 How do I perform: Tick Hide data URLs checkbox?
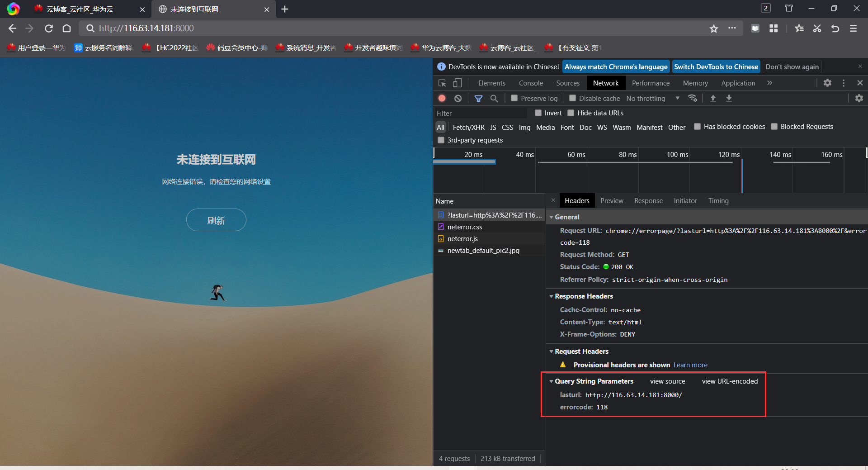click(571, 113)
